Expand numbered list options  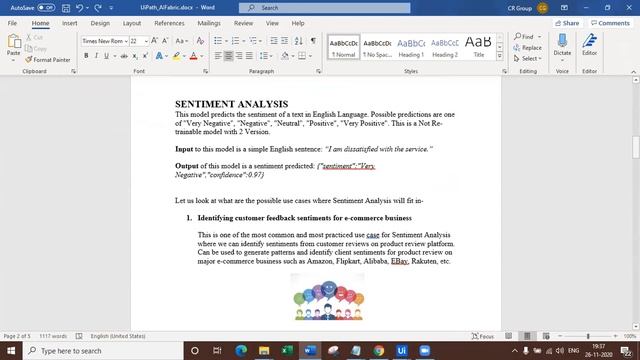(244, 41)
